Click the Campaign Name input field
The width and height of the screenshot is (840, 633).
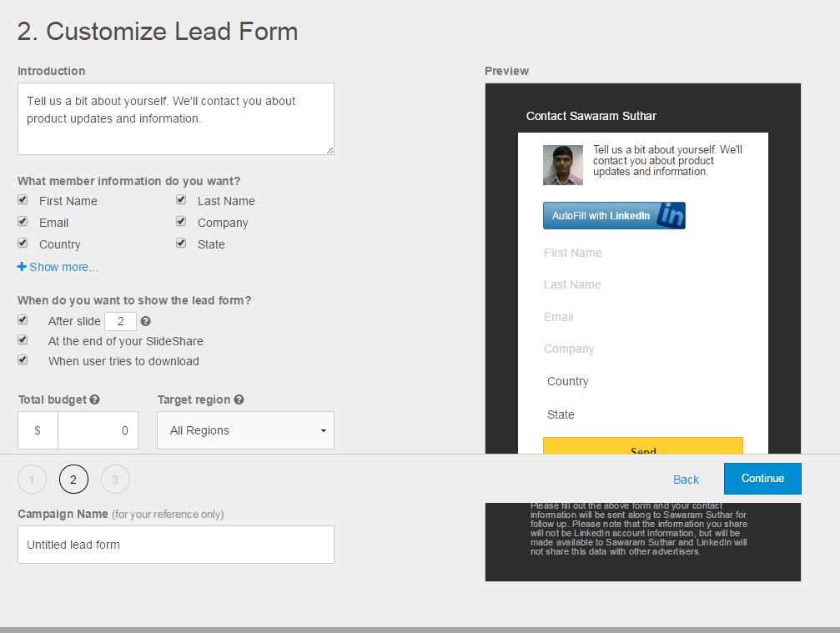click(176, 545)
